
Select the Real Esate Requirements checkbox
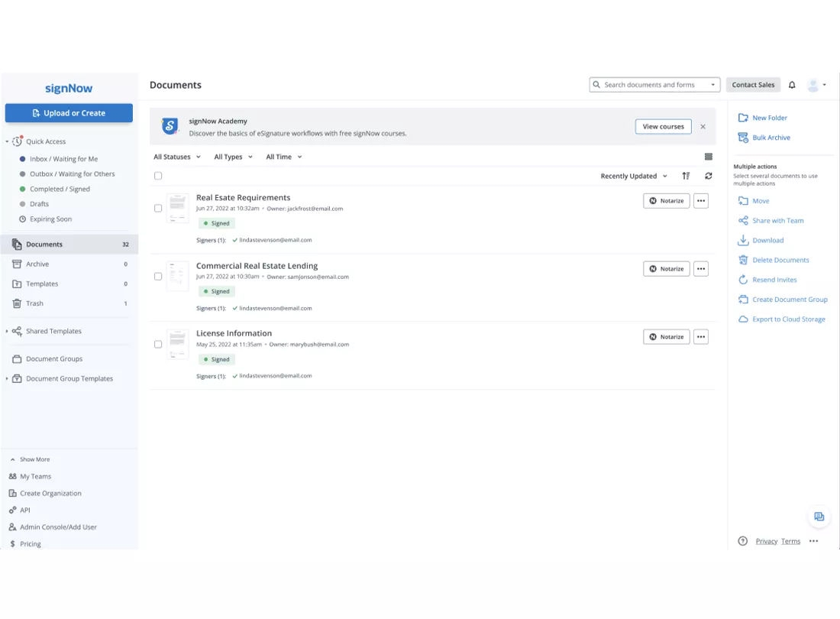(158, 208)
